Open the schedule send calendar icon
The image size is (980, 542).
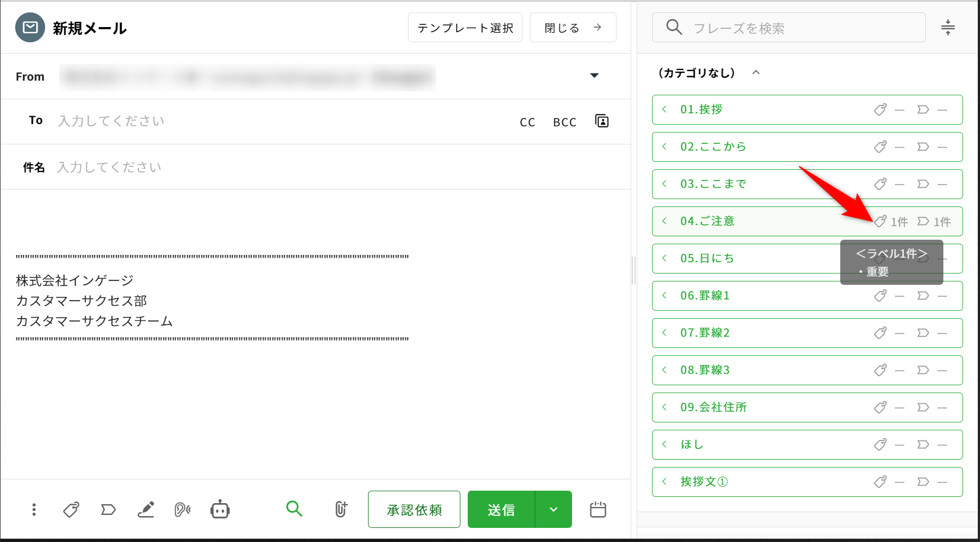point(597,510)
